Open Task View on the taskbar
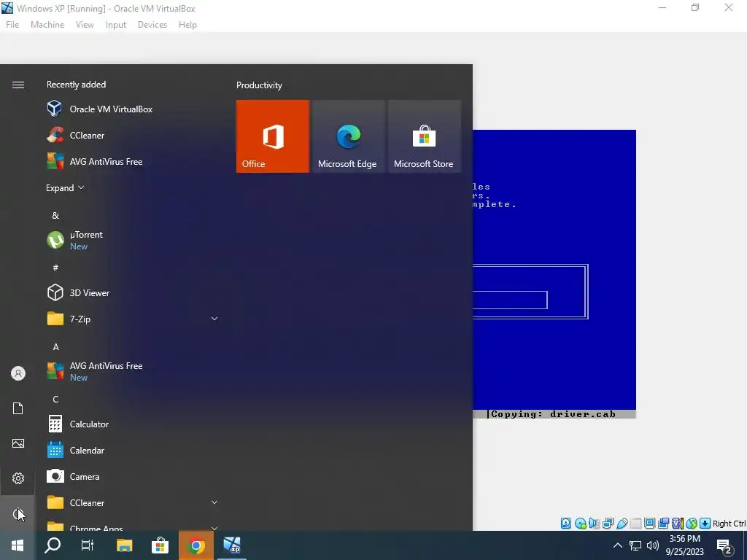 (88, 545)
